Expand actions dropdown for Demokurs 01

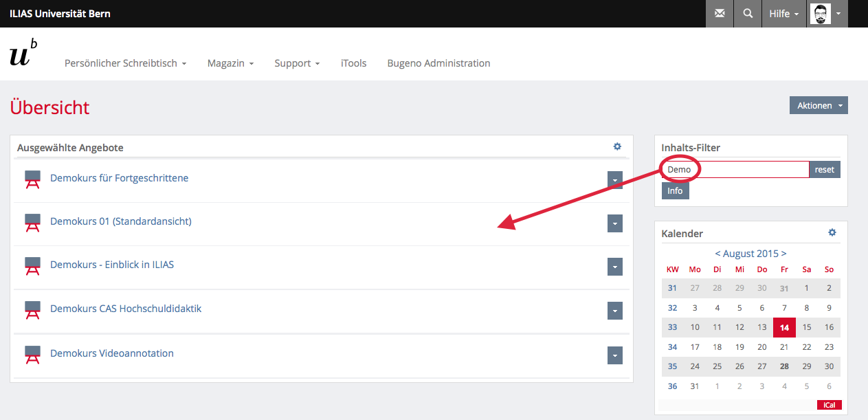[615, 223]
